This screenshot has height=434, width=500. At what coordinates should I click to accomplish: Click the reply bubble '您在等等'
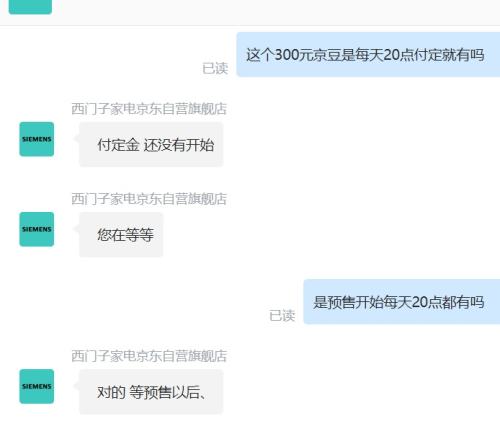tap(121, 235)
